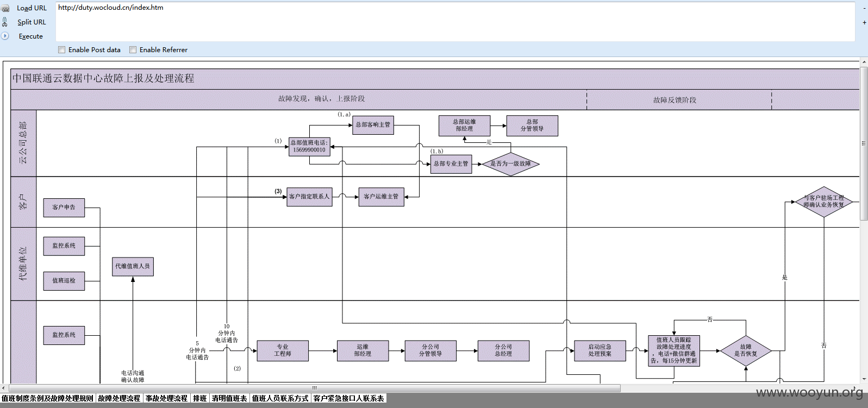Click the 5分钟内电话通告 label

pos(197,350)
